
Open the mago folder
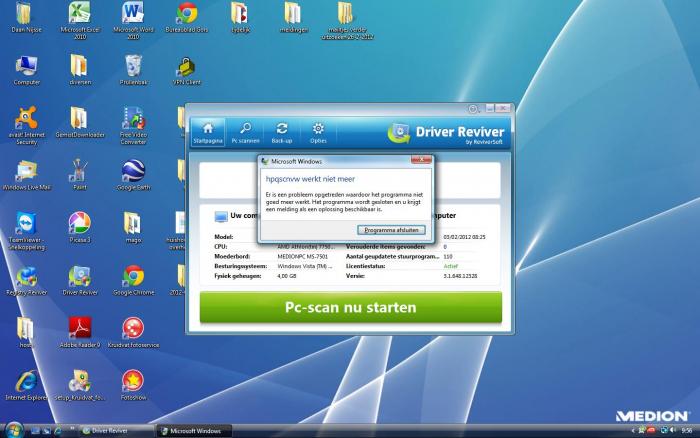point(133,228)
